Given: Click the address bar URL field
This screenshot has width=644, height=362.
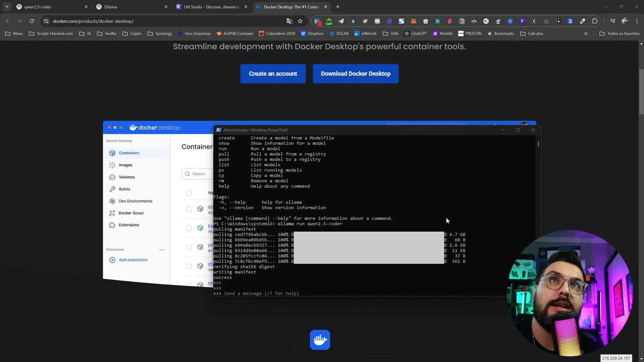Looking at the screenshot, I should tap(168, 21).
